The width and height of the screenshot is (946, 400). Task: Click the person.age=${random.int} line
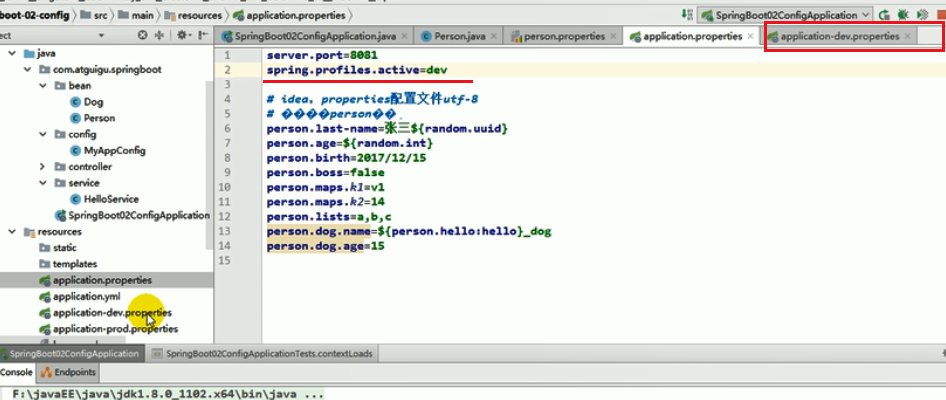click(350, 144)
